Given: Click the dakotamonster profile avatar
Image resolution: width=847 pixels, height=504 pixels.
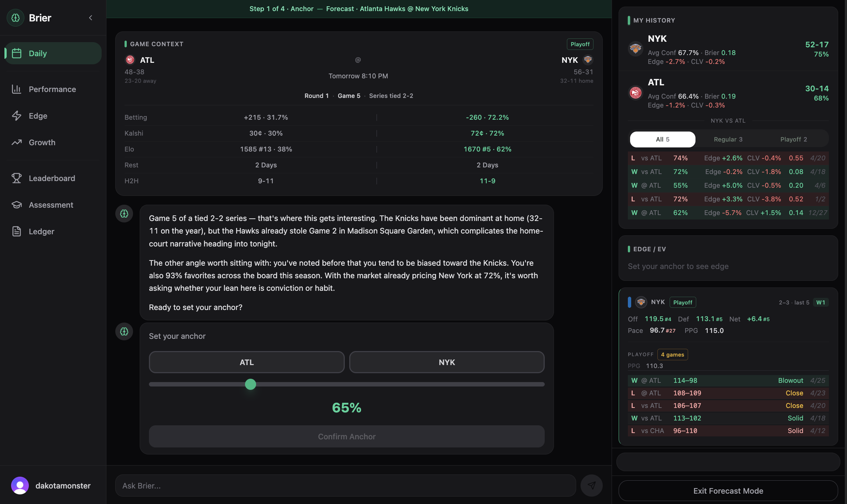Looking at the screenshot, I should pyautogui.click(x=20, y=486).
